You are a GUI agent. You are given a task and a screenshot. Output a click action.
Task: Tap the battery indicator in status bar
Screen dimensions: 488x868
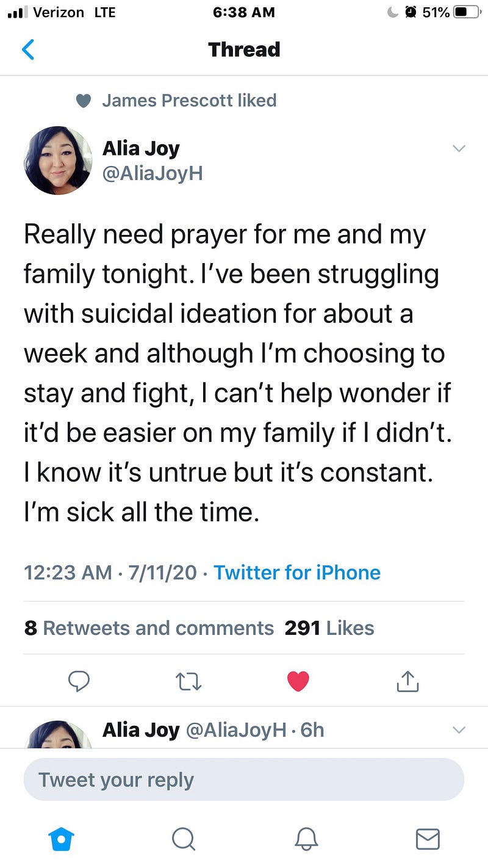pyautogui.click(x=467, y=12)
